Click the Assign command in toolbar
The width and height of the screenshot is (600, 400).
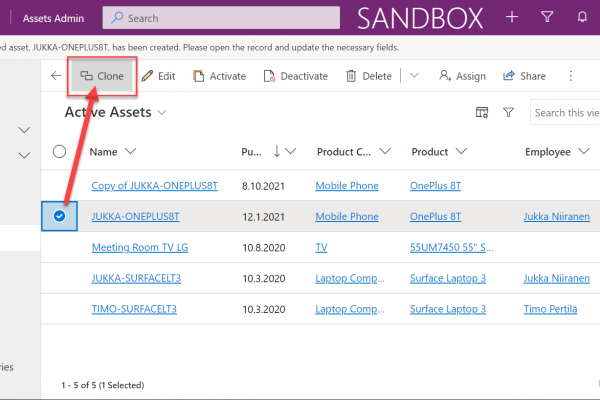point(460,76)
